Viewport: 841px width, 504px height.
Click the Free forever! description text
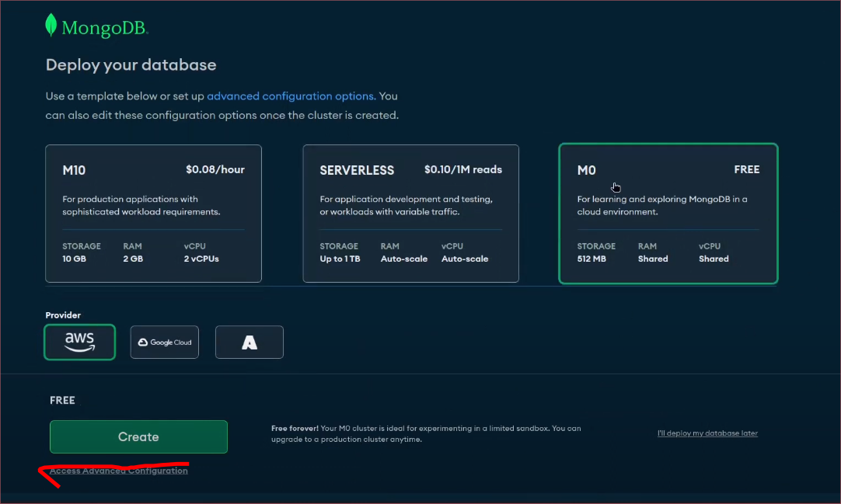[x=426, y=433]
